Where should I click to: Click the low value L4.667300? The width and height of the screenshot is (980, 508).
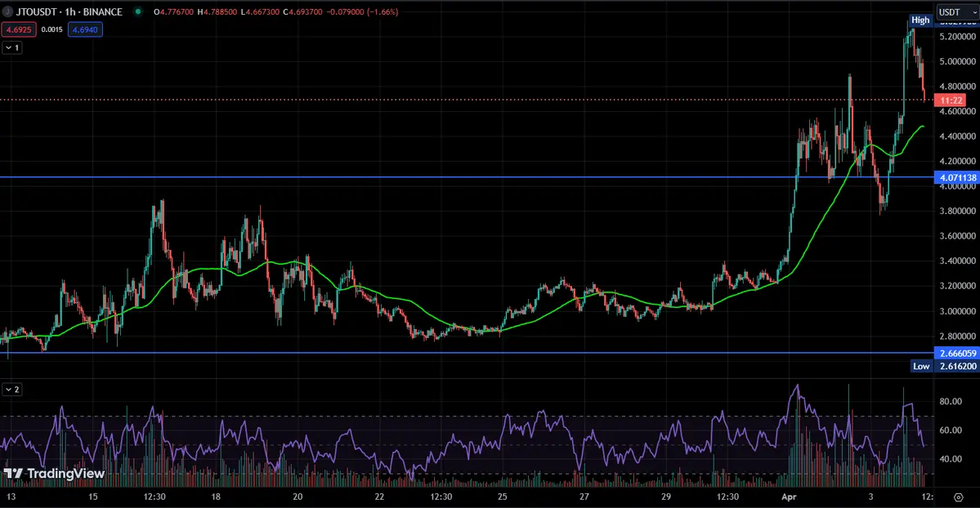[260, 12]
